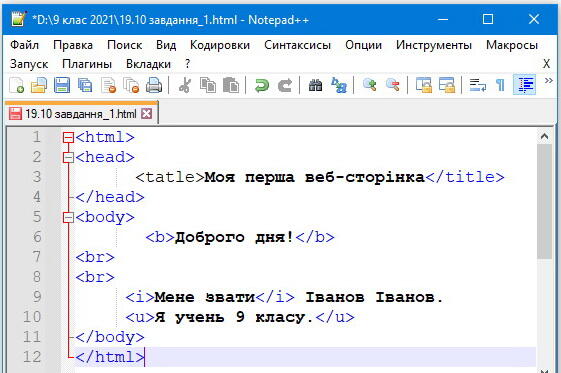Collapse the head fold marker on line 2

tap(68, 158)
